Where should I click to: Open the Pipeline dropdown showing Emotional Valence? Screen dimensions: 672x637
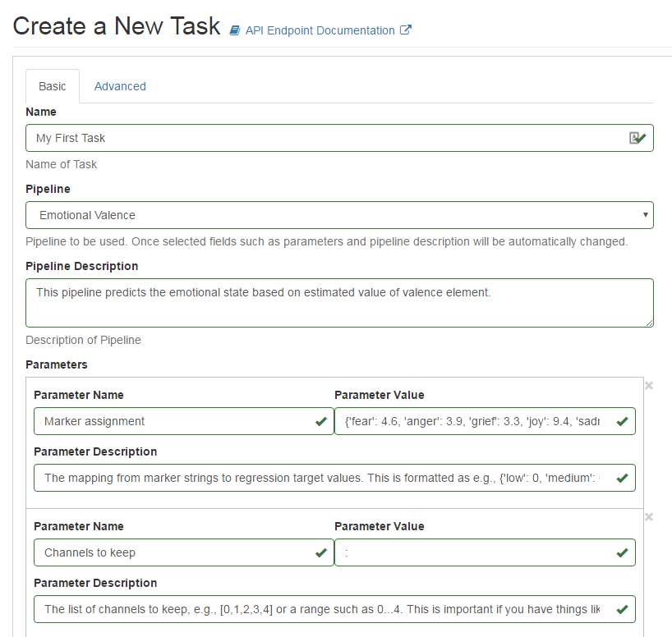tap(339, 215)
